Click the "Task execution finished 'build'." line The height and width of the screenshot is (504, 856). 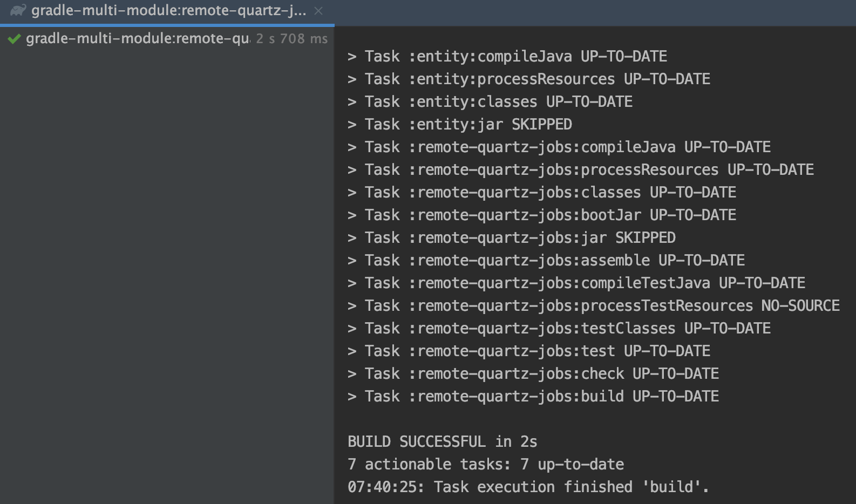point(528,487)
